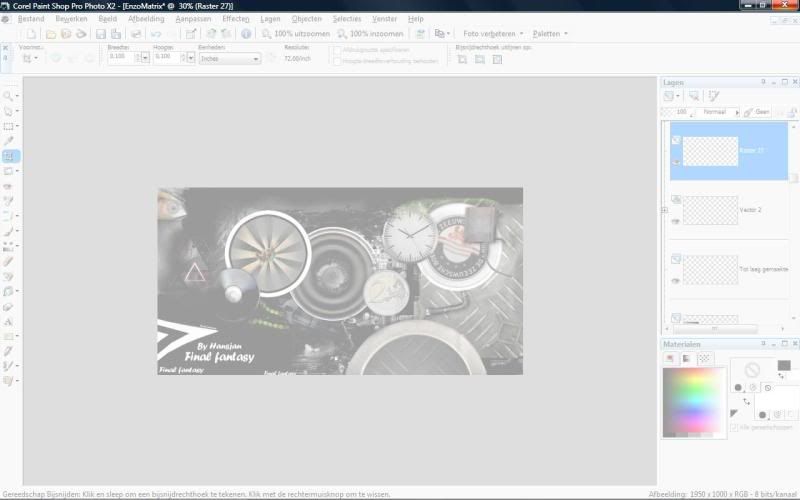Open the Bestand menu

[x=31, y=19]
